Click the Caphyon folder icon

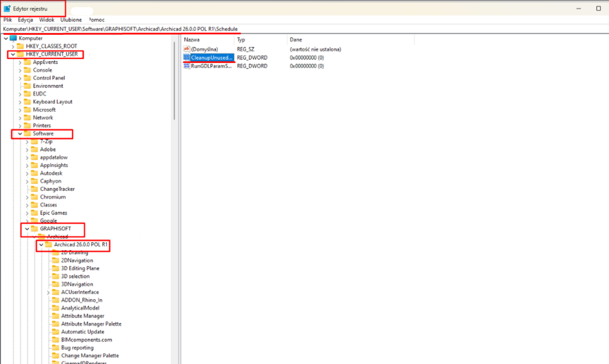[x=34, y=181]
